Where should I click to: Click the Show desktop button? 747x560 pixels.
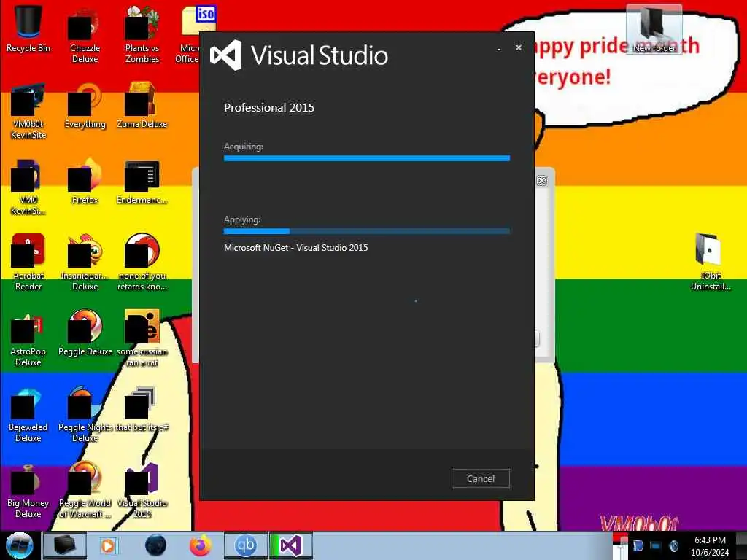[741, 545]
